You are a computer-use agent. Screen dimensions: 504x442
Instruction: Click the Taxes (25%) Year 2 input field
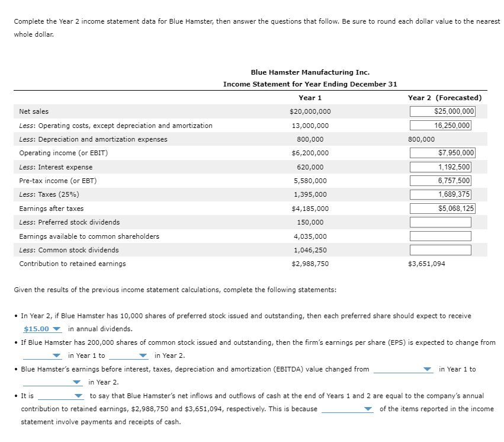pos(441,194)
